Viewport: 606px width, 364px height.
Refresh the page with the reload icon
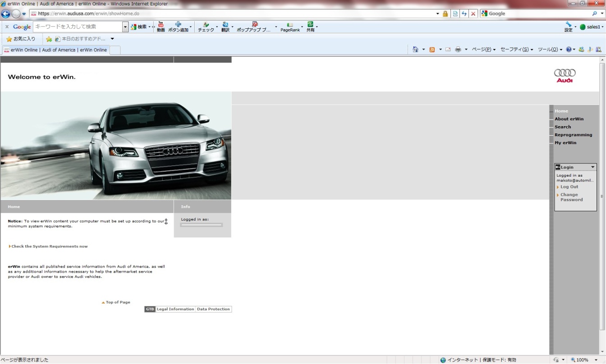point(464,14)
